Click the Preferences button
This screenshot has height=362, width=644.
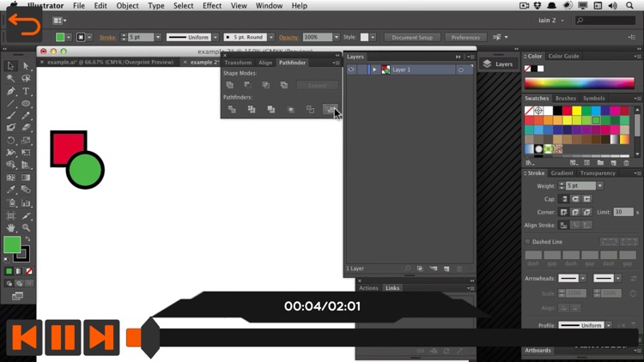(465, 38)
